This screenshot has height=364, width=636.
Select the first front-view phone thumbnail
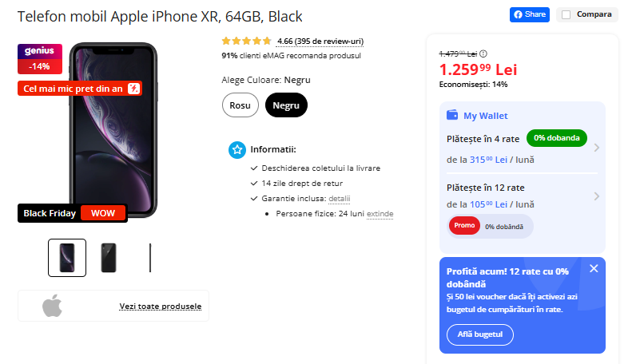point(67,258)
